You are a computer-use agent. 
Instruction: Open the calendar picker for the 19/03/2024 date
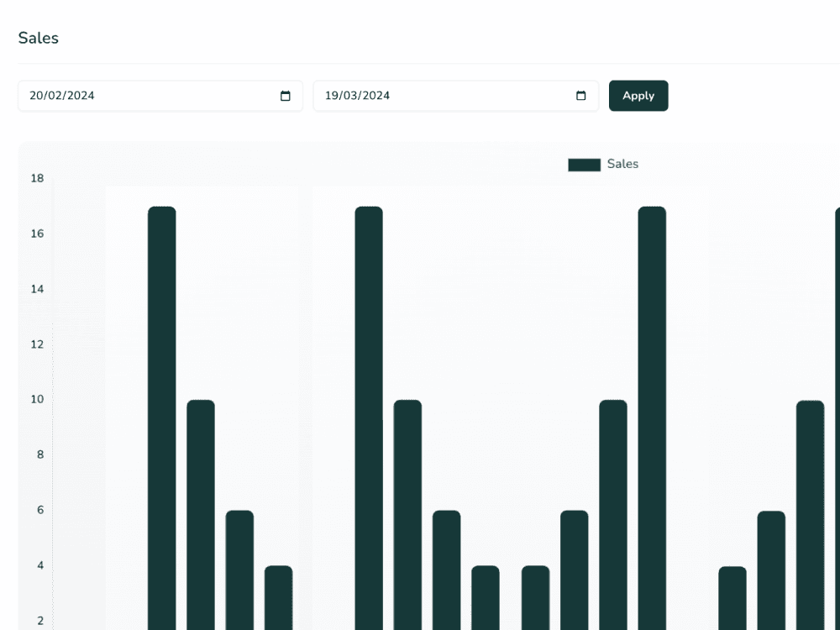click(581, 96)
